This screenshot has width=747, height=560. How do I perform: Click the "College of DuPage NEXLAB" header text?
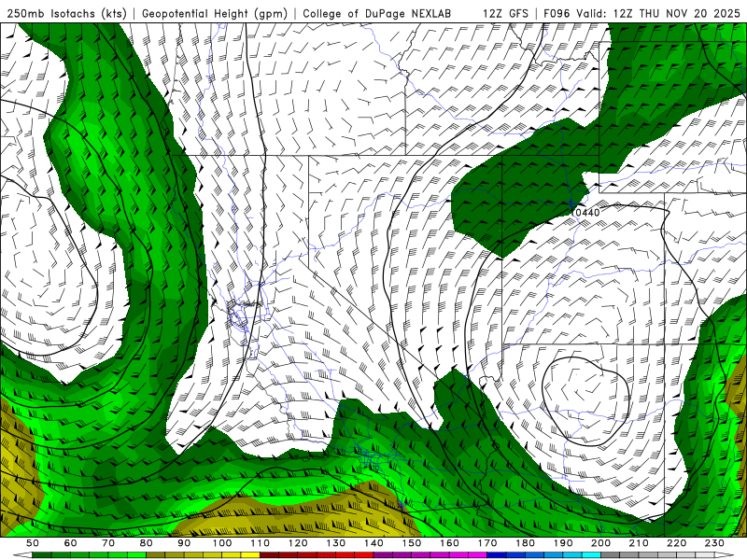tap(376, 13)
